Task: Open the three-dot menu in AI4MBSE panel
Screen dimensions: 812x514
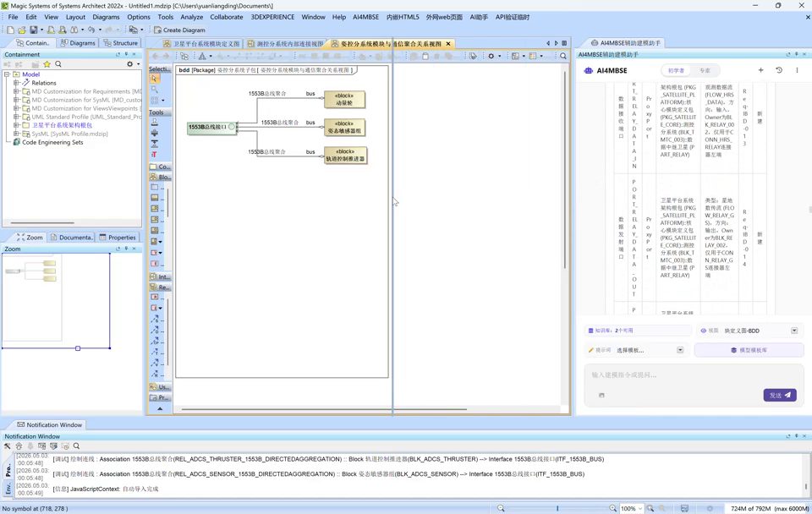Action: (x=797, y=70)
